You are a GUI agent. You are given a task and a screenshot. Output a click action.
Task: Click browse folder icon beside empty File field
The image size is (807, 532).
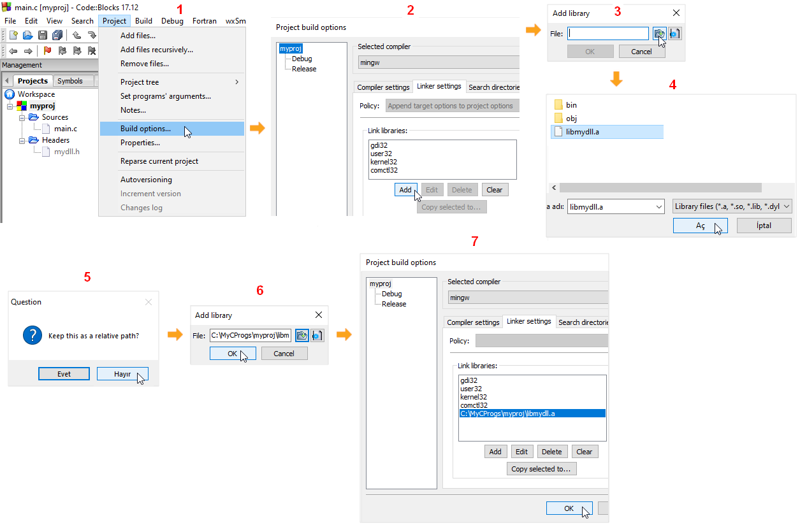click(x=659, y=33)
